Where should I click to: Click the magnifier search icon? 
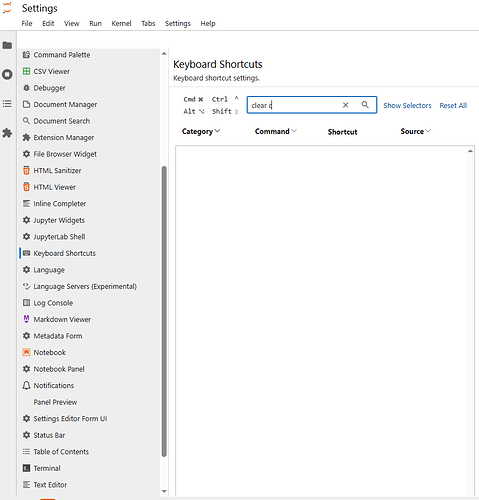coord(365,105)
